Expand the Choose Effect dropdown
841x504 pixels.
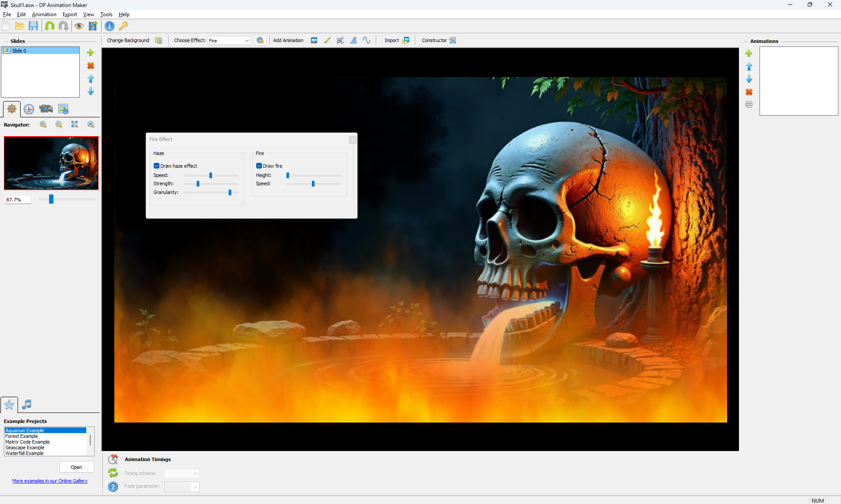[247, 41]
